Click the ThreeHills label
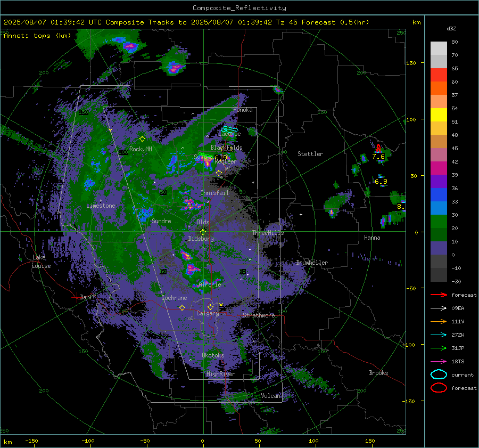 (268, 233)
